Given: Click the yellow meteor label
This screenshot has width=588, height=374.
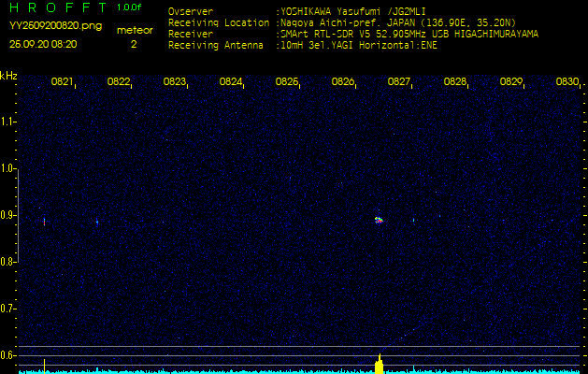Looking at the screenshot, I should 134,31.
